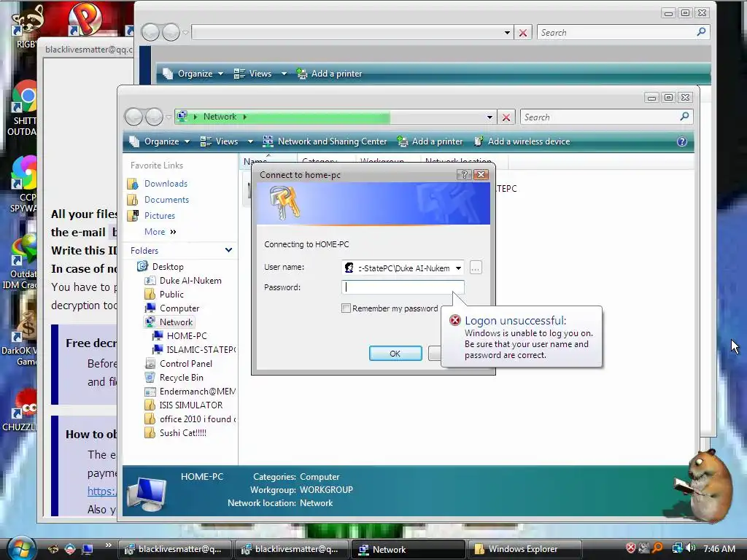747x560 pixels.
Task: Click the browse users ellipsis button
Action: click(476, 268)
